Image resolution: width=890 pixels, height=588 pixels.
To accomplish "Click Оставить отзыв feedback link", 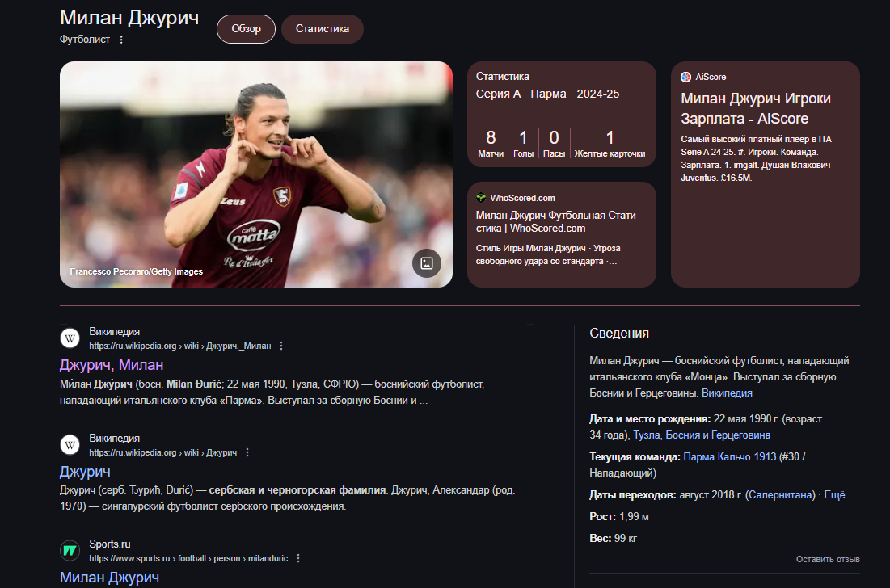I will pyautogui.click(x=828, y=559).
